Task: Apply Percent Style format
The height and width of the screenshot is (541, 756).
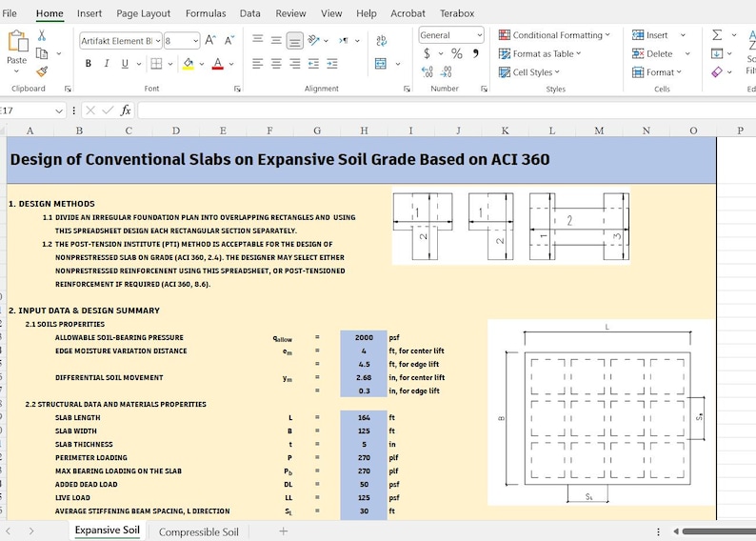Action: coord(457,53)
